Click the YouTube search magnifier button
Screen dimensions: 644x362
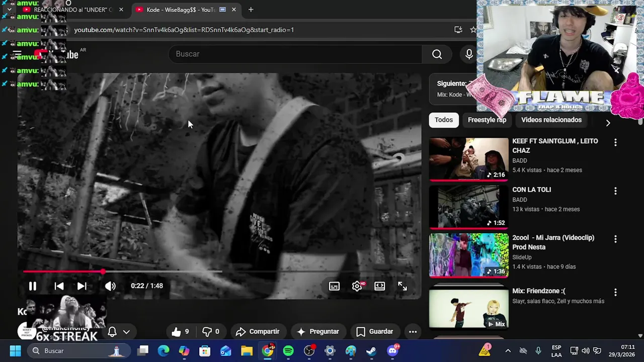[x=437, y=54]
